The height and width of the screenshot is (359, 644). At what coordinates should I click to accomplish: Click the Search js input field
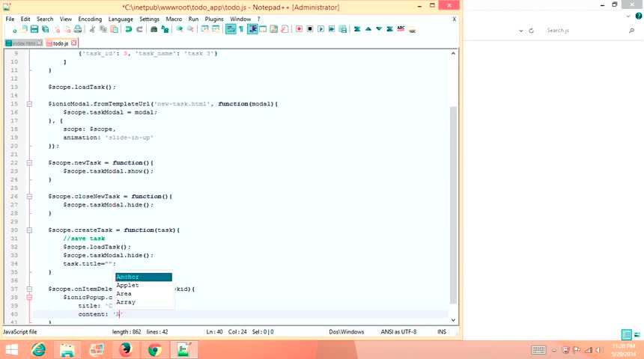click(586, 31)
